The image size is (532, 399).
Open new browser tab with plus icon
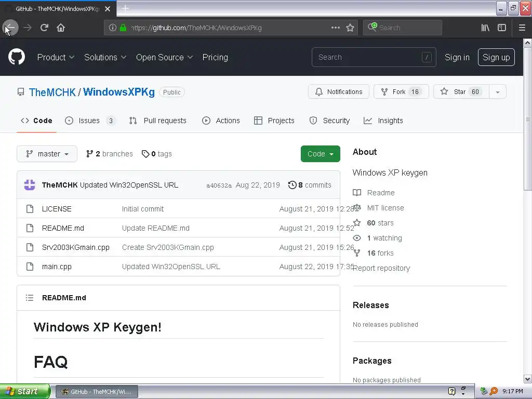tap(125, 8)
